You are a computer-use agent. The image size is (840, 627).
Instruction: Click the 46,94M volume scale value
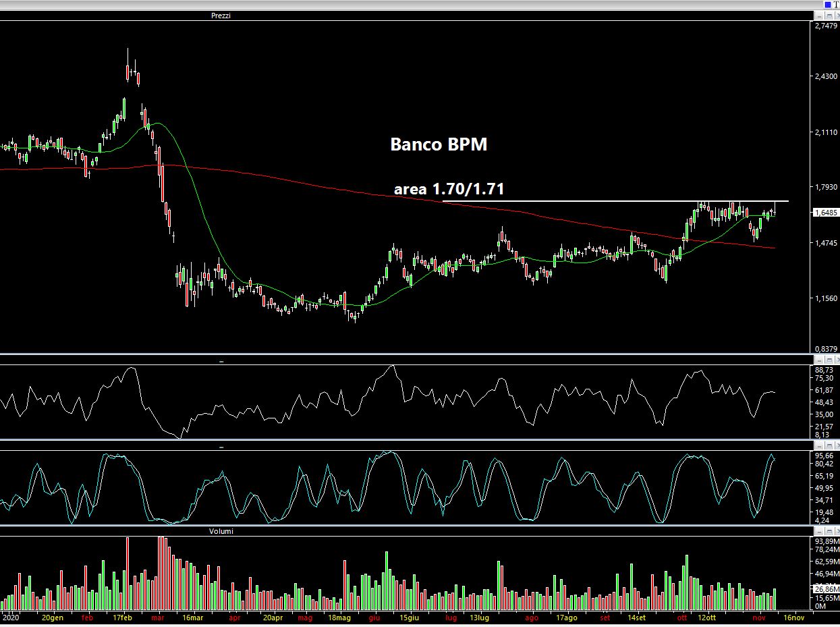coord(826,573)
